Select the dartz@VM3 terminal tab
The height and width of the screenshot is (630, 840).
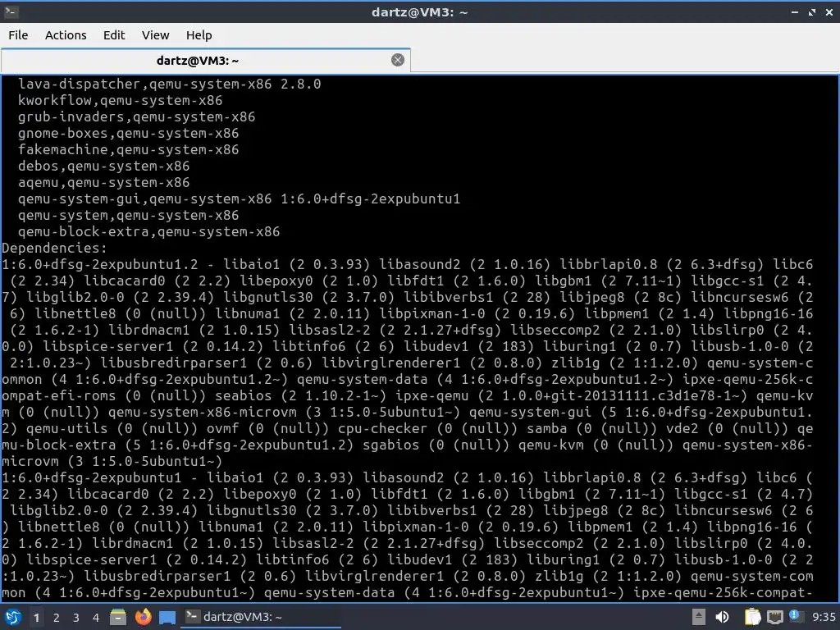(x=206, y=61)
